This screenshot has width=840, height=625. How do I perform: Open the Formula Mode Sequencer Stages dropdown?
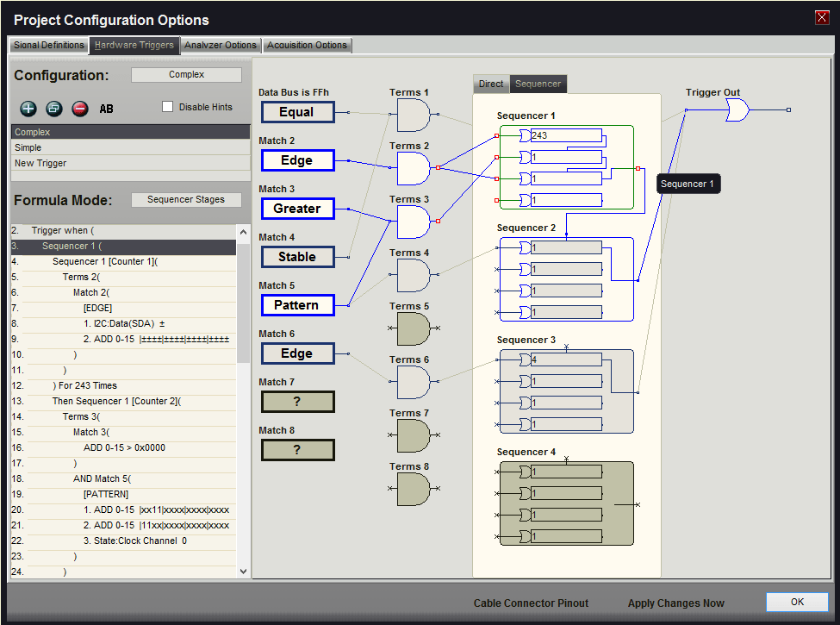(x=186, y=200)
